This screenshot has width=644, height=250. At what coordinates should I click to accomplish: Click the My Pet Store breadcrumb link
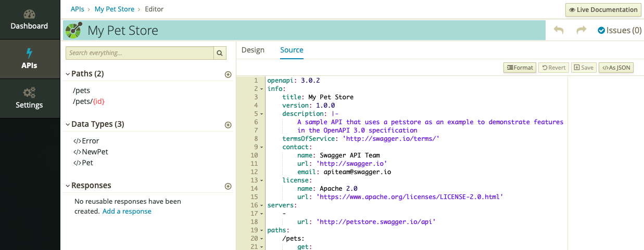coord(115,9)
